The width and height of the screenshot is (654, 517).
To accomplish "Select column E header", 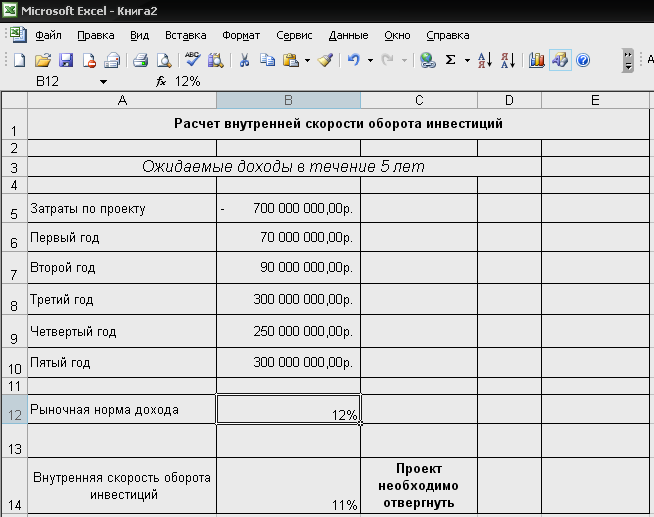I will tap(595, 100).
